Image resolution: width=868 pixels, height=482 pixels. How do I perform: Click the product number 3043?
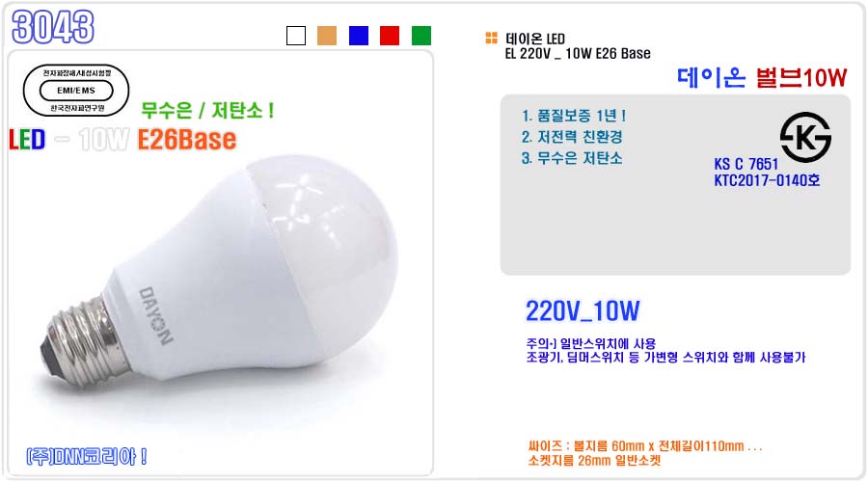click(x=53, y=27)
